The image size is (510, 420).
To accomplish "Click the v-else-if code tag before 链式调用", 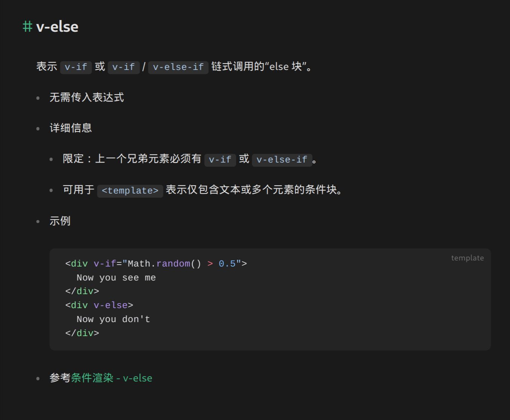I will point(178,67).
